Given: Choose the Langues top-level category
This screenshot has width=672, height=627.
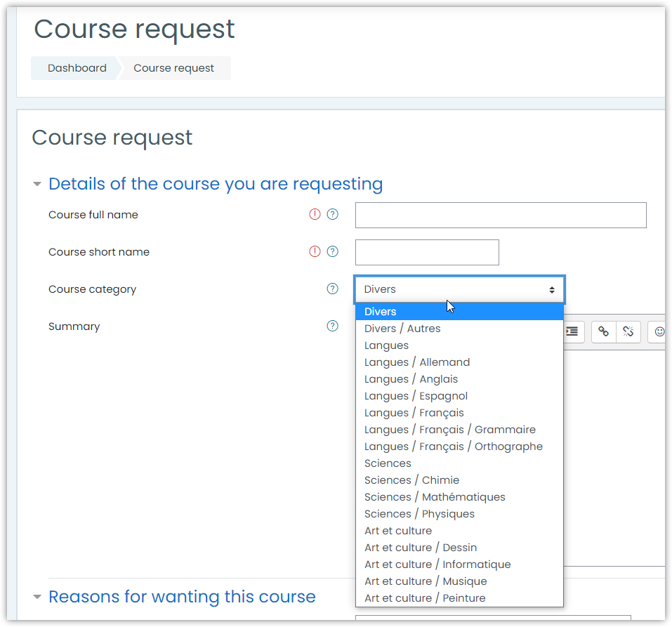Looking at the screenshot, I should tap(459, 345).
